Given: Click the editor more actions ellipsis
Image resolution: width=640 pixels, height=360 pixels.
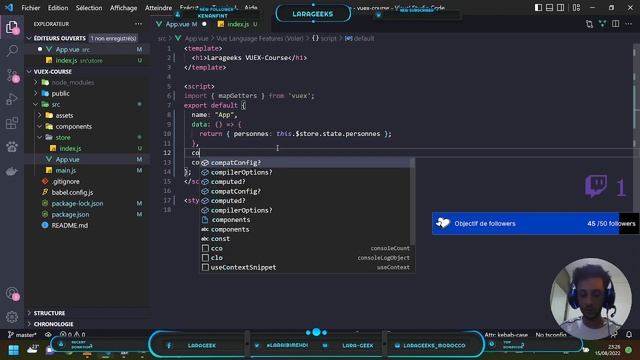Looking at the screenshot, I should tap(629, 24).
